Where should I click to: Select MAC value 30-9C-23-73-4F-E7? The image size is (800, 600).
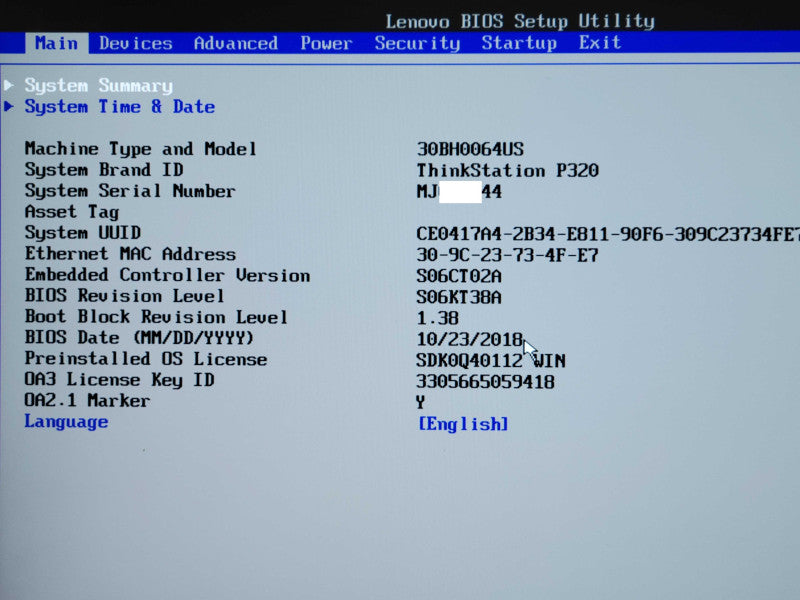pos(508,255)
